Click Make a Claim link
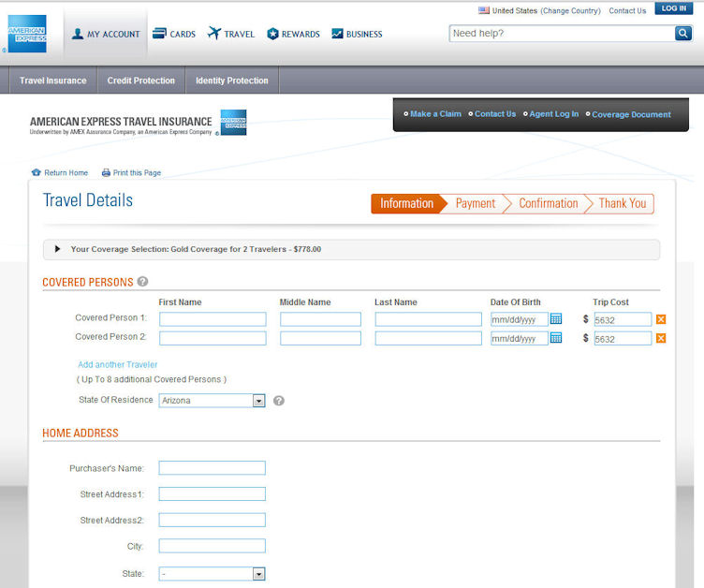Screen dimensions: 704x588 (x=435, y=114)
